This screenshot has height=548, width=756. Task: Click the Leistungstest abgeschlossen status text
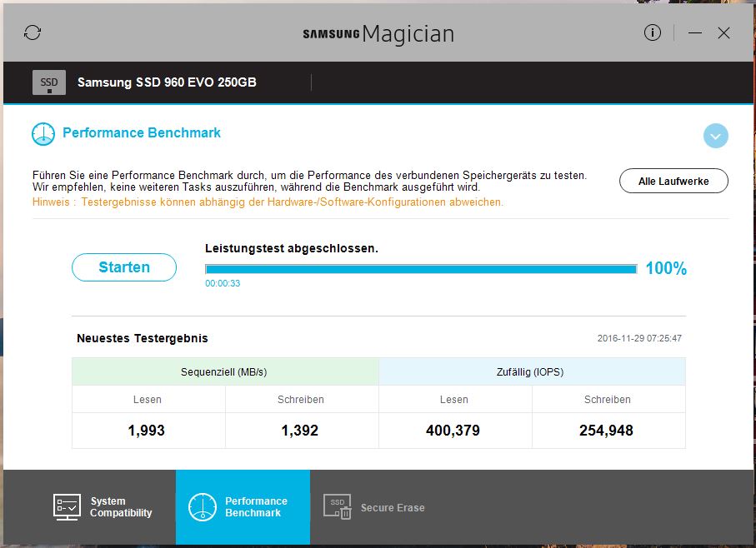[292, 248]
